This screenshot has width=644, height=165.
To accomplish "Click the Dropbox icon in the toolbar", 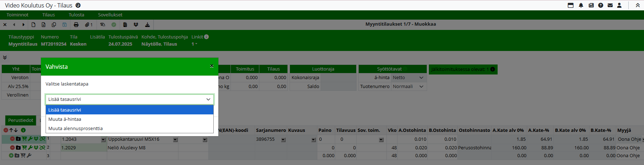I will coord(136,25).
